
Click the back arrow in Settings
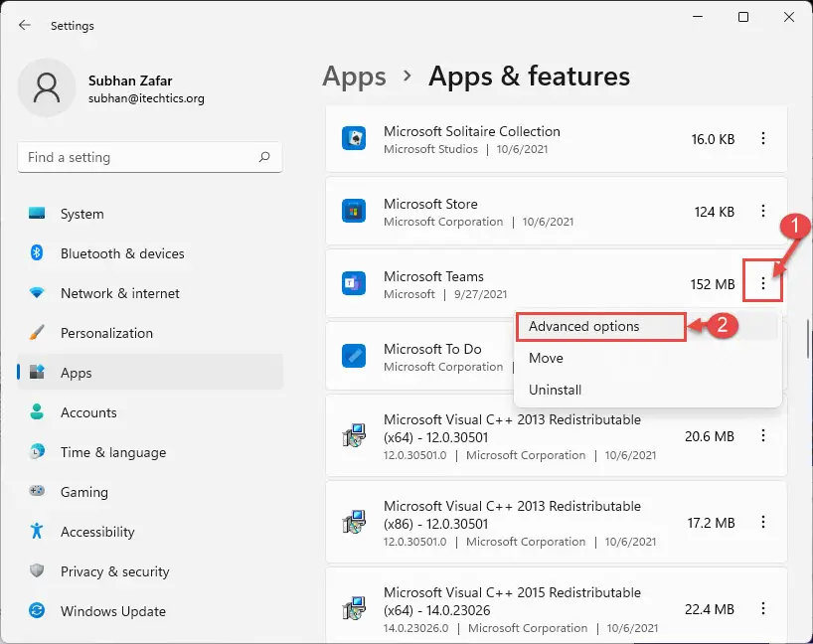pos(25,25)
